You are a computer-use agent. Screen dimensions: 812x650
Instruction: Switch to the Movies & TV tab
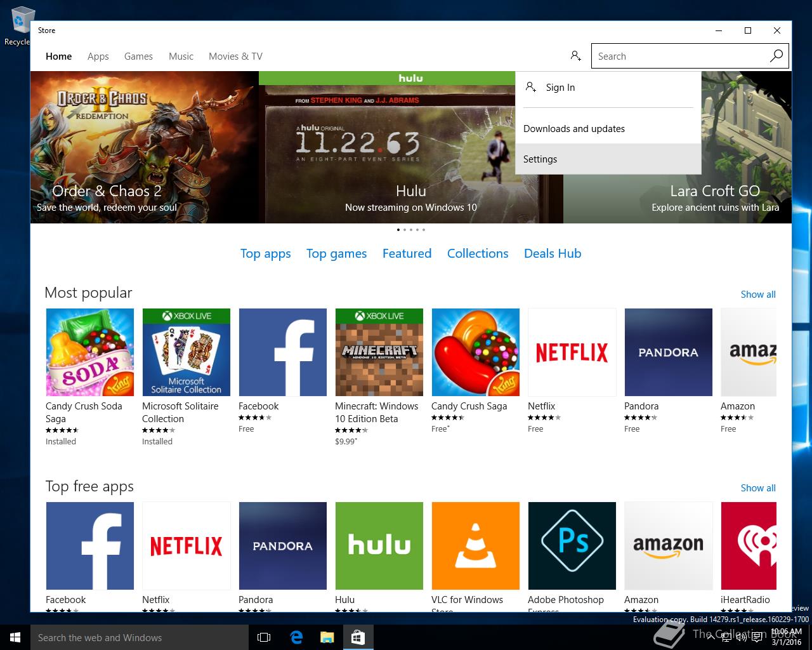(x=235, y=56)
